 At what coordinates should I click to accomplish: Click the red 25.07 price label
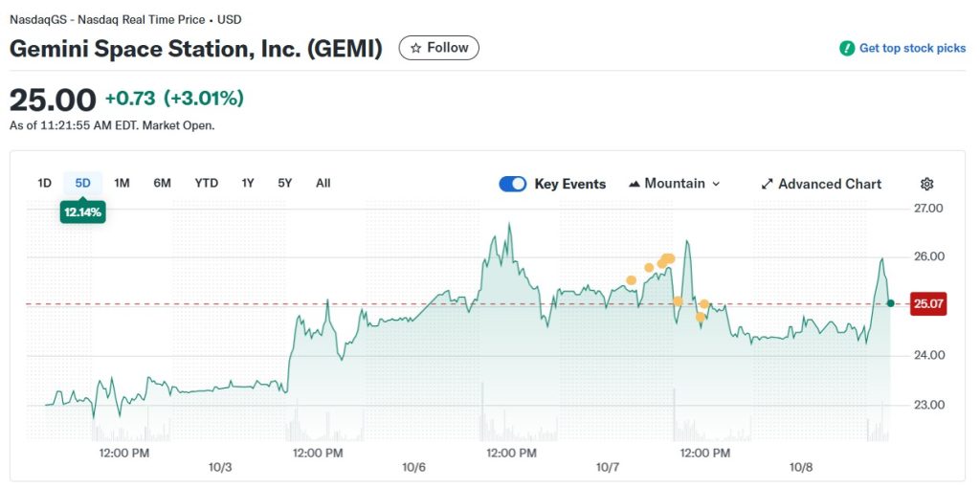[928, 304]
